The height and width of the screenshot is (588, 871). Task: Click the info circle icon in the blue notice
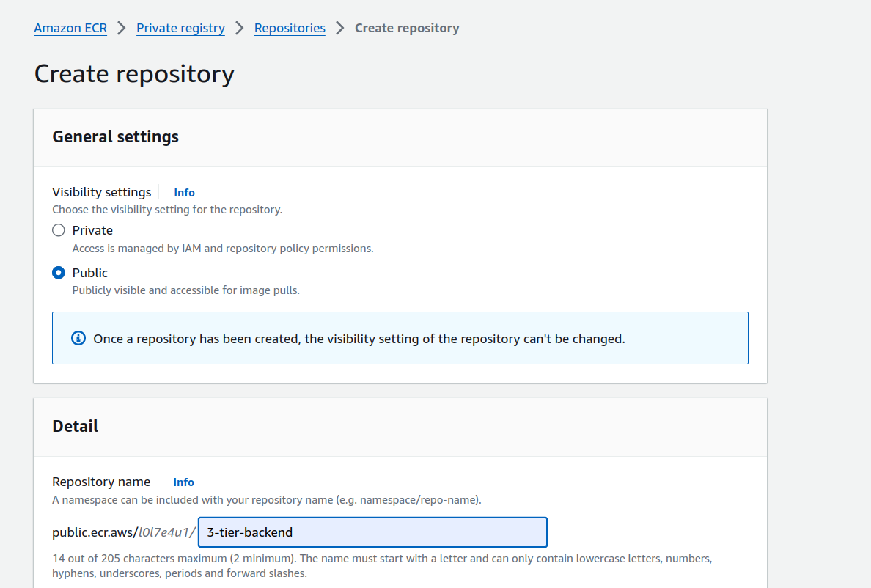78,339
